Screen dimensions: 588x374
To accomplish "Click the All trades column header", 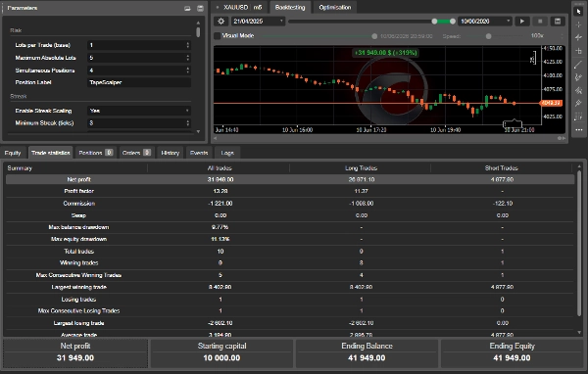I will pos(220,168).
